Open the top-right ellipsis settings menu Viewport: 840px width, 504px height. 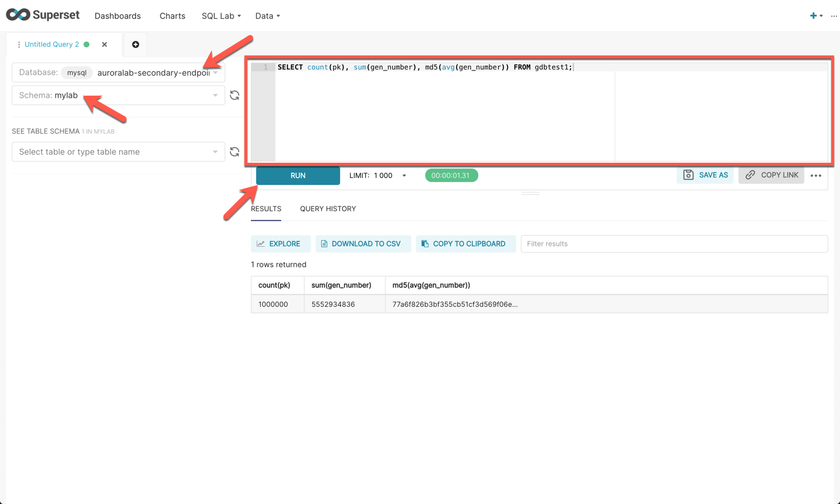pos(834,16)
